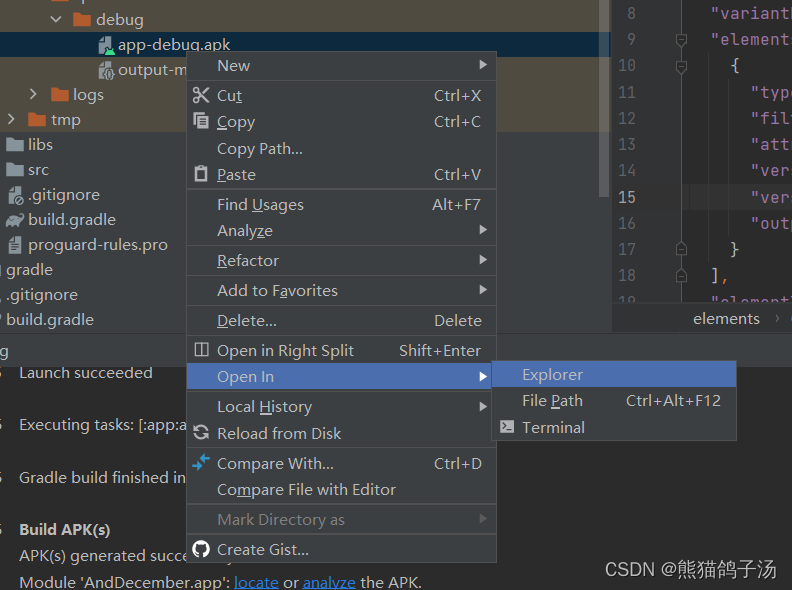Click the Terminal icon in submenu
This screenshot has height=590, width=792.
coord(507,427)
